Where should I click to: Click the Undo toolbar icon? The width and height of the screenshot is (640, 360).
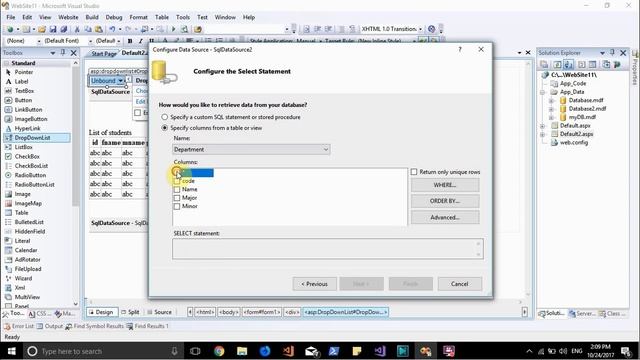pyautogui.click(x=112, y=29)
